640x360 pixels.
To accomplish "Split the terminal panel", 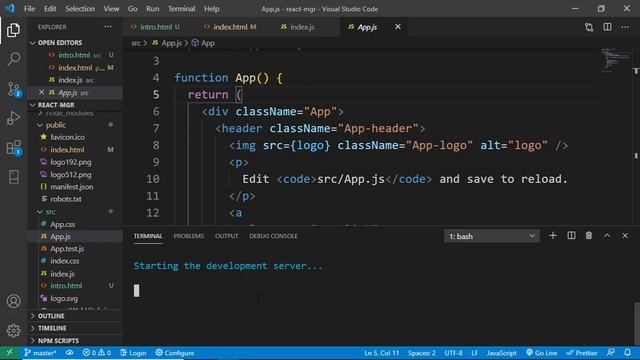I will [x=571, y=236].
